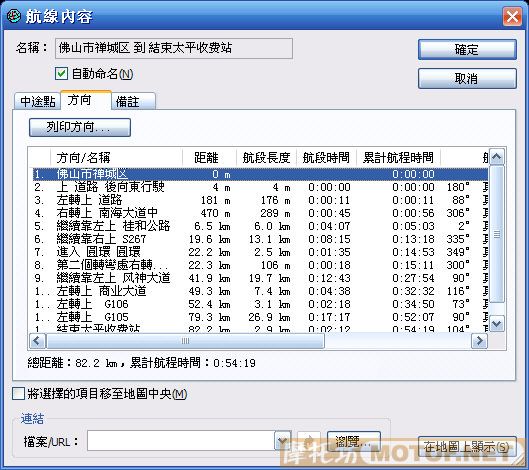
Task: Select row 左轉上 G105
Action: [260, 317]
